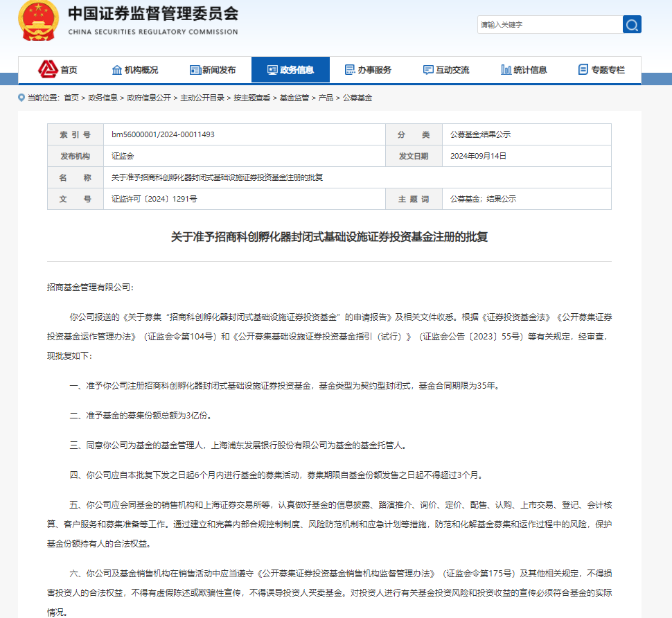Click the newspaper icon beside 新闻发布
The height and width of the screenshot is (618, 672).
tap(195, 70)
